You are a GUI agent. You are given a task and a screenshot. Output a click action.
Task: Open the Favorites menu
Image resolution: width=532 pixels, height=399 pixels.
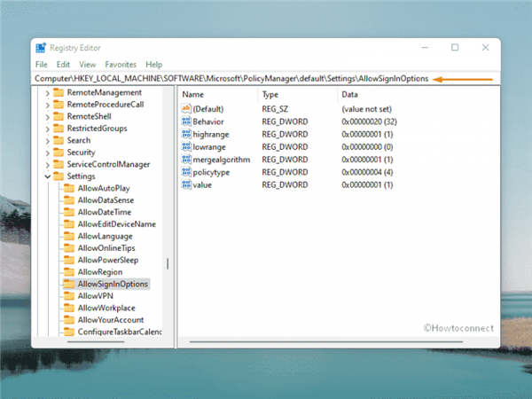(121, 65)
